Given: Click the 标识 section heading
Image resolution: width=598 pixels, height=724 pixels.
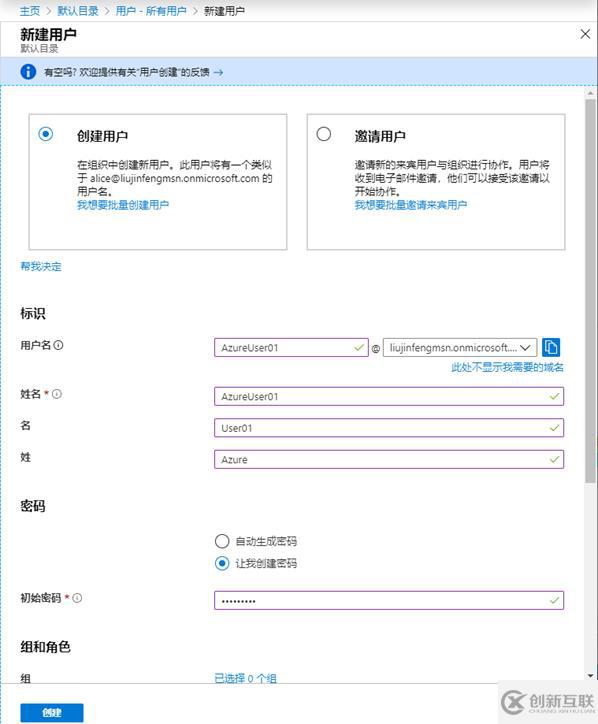Looking at the screenshot, I should [x=33, y=313].
